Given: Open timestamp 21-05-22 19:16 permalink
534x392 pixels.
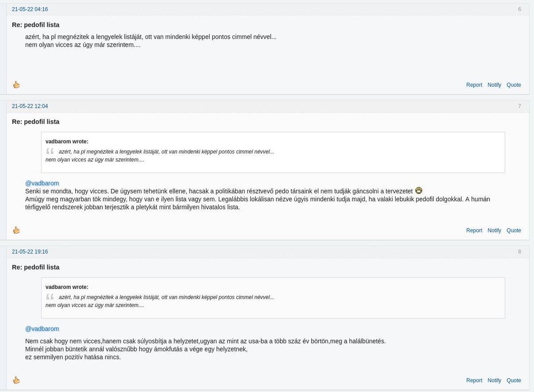Looking at the screenshot, I should [30, 252].
